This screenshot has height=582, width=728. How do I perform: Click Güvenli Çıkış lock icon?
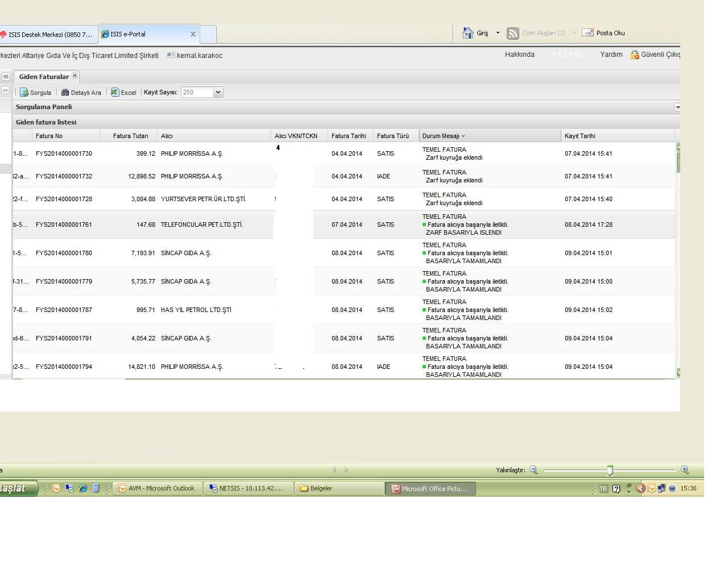635,55
